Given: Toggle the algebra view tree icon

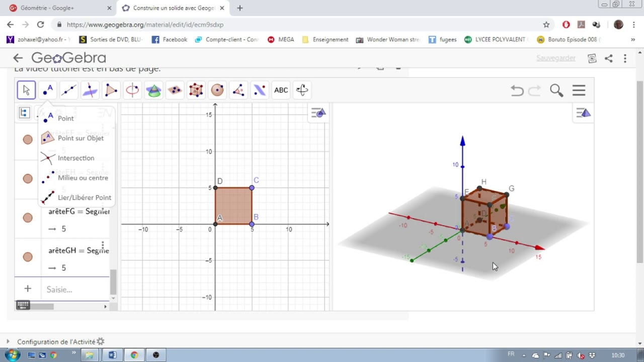Looking at the screenshot, I should [x=24, y=113].
